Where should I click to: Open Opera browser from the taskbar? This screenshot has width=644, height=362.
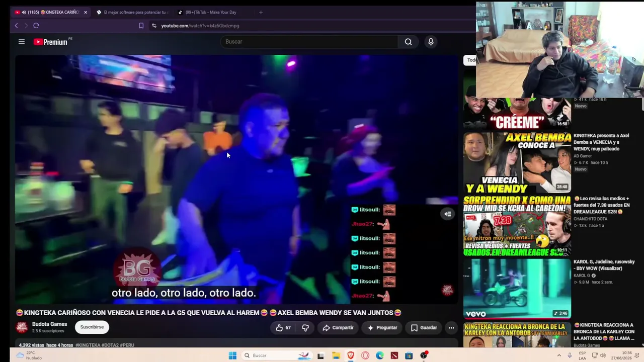[x=365, y=355]
